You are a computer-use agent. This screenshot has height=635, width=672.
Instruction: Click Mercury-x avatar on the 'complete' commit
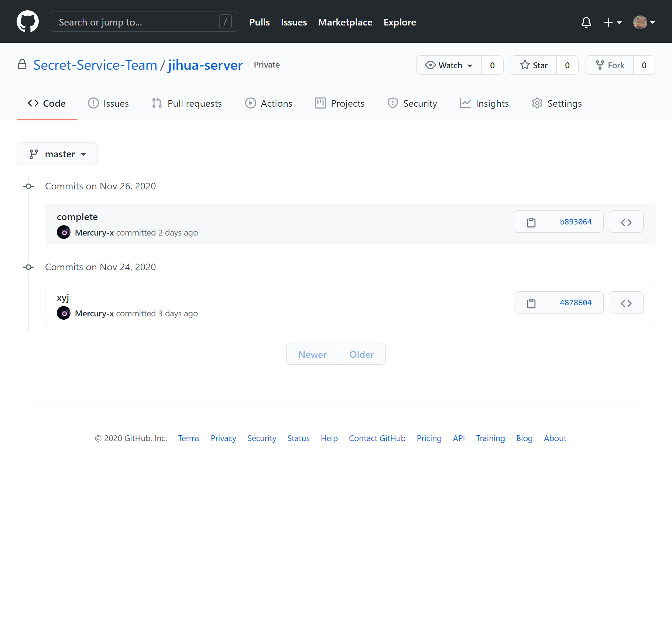point(64,232)
